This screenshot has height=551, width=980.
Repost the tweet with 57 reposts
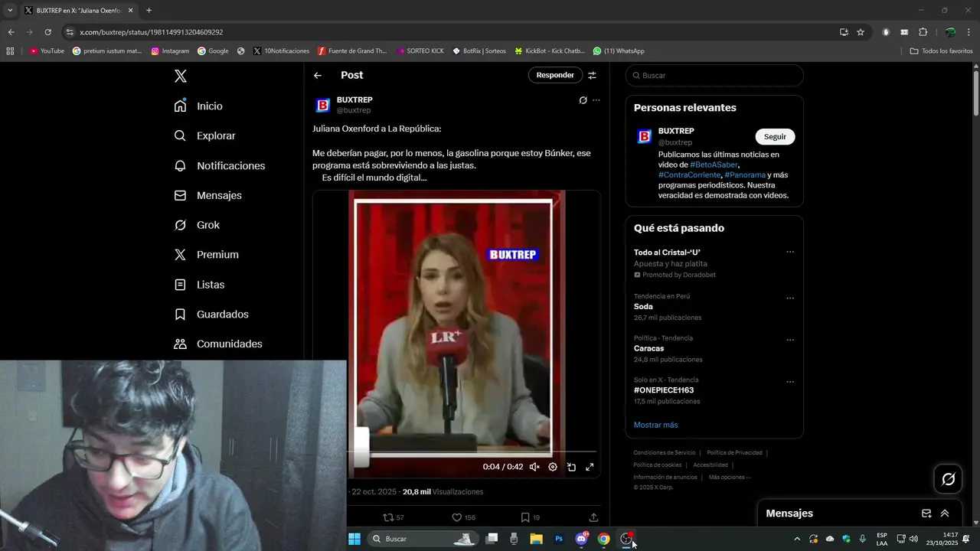[394, 517]
